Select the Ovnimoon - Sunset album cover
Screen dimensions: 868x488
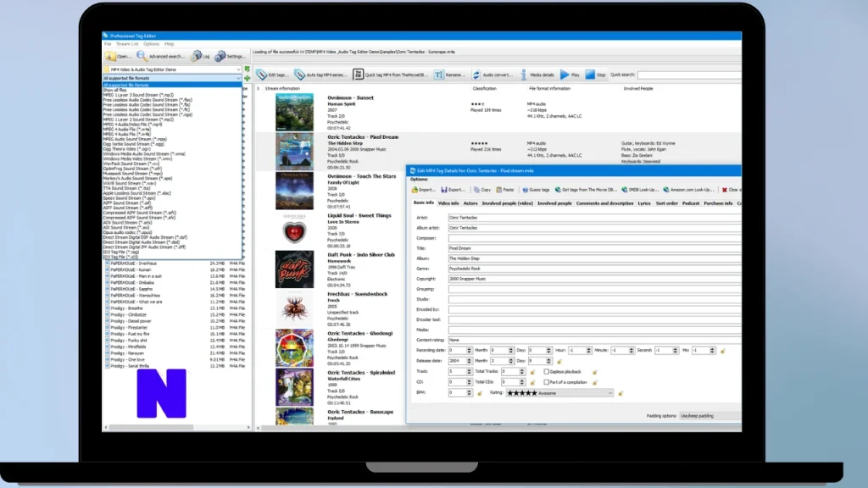[294, 113]
